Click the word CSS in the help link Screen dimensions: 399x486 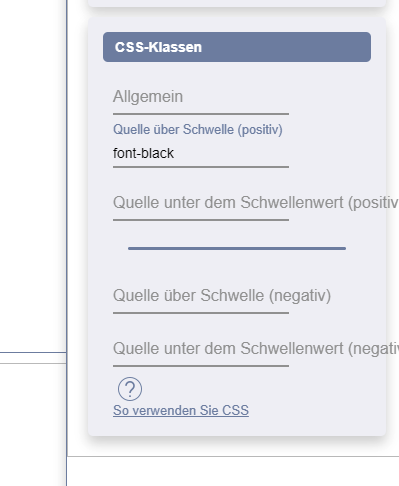235,410
